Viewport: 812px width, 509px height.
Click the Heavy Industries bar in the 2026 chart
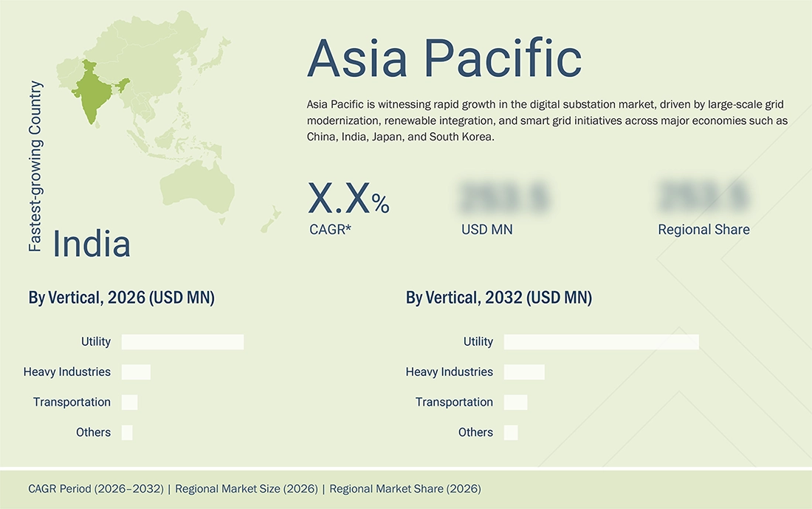coord(137,372)
